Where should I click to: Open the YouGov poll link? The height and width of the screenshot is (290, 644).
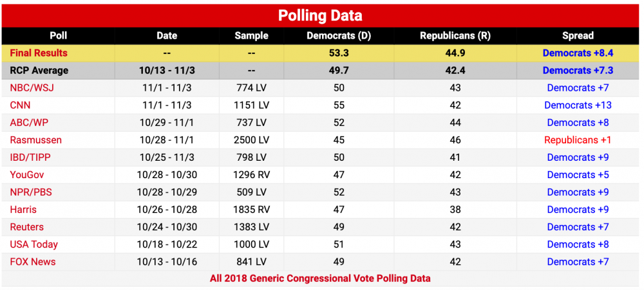point(28,174)
